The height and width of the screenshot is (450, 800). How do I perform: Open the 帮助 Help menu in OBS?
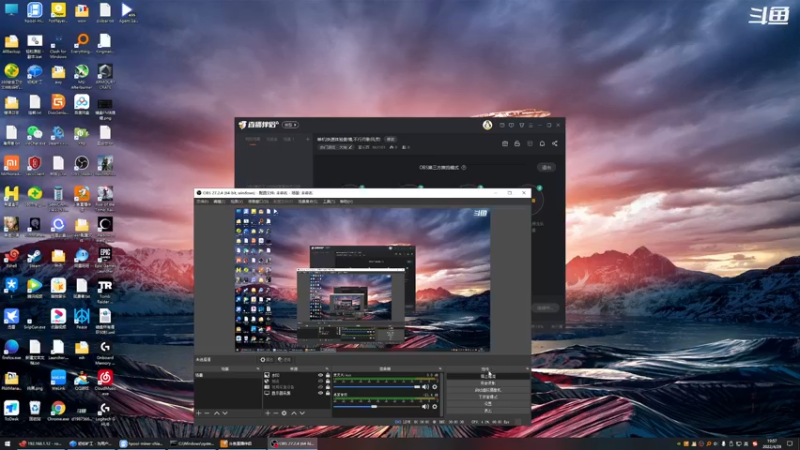click(346, 202)
